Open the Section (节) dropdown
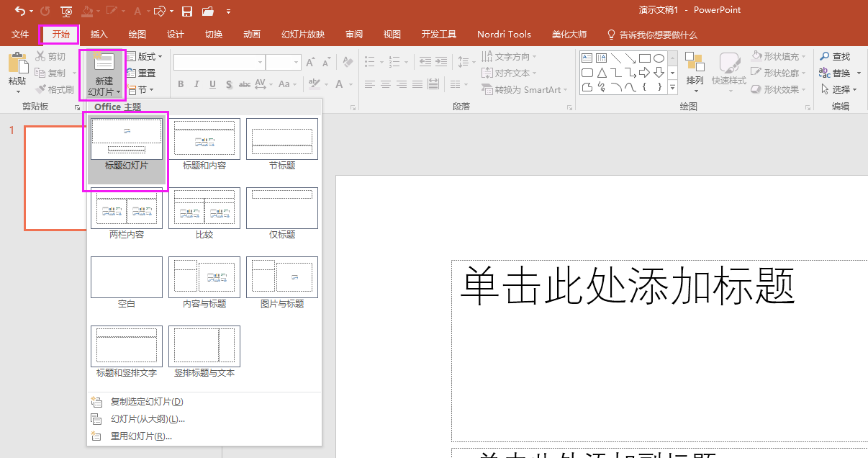Image resolution: width=868 pixels, height=458 pixels. tap(140, 90)
